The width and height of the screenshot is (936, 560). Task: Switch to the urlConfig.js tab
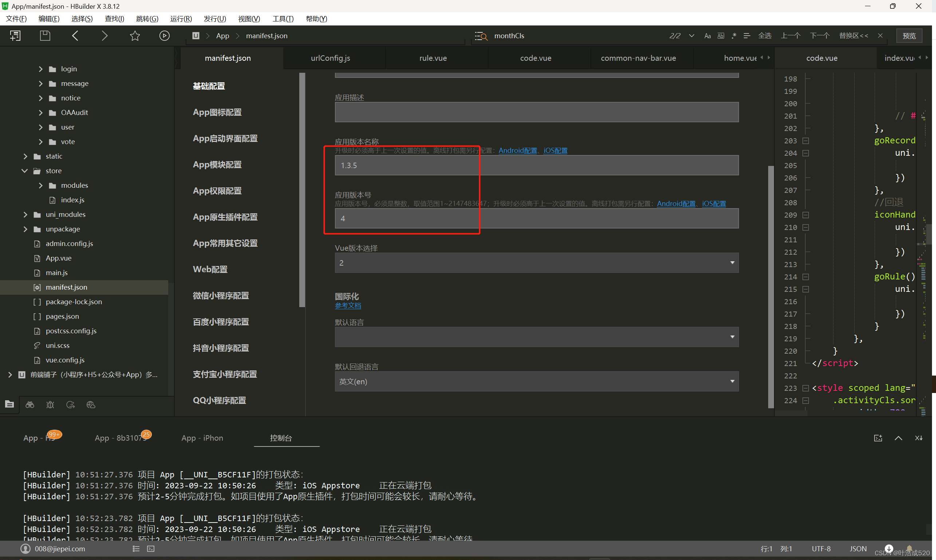pyautogui.click(x=330, y=58)
